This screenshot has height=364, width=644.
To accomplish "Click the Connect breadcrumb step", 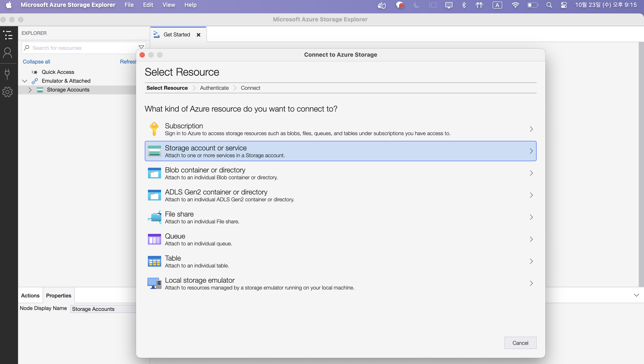I will pyautogui.click(x=250, y=88).
